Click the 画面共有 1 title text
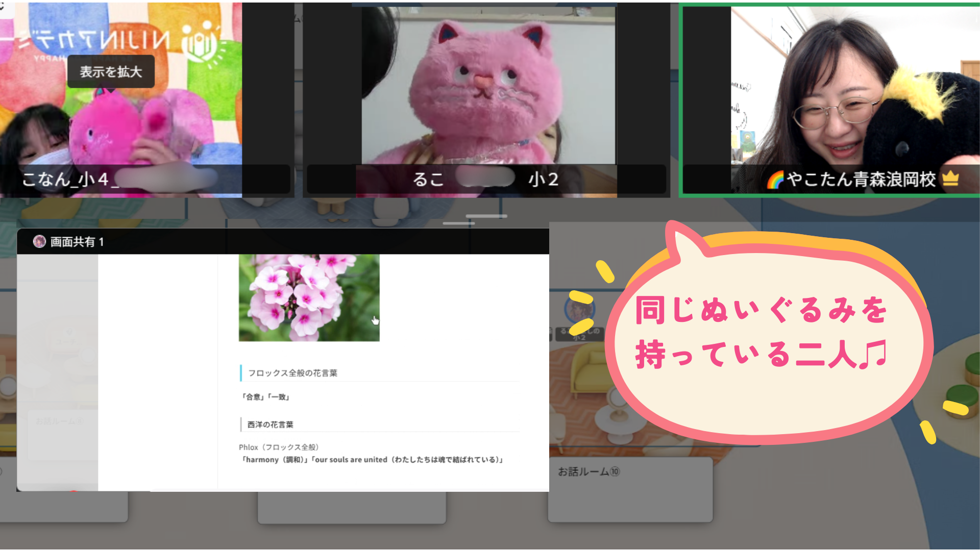The height and width of the screenshot is (551, 980). coord(77,242)
